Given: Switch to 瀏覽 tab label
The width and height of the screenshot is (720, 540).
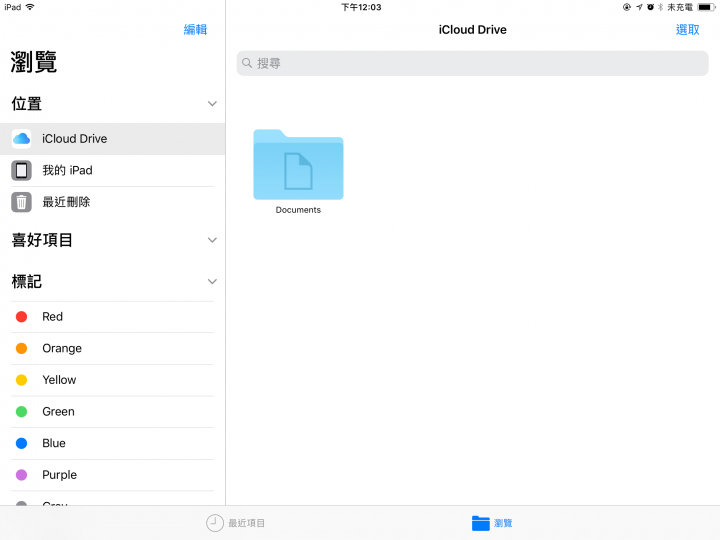Looking at the screenshot, I should point(503,523).
